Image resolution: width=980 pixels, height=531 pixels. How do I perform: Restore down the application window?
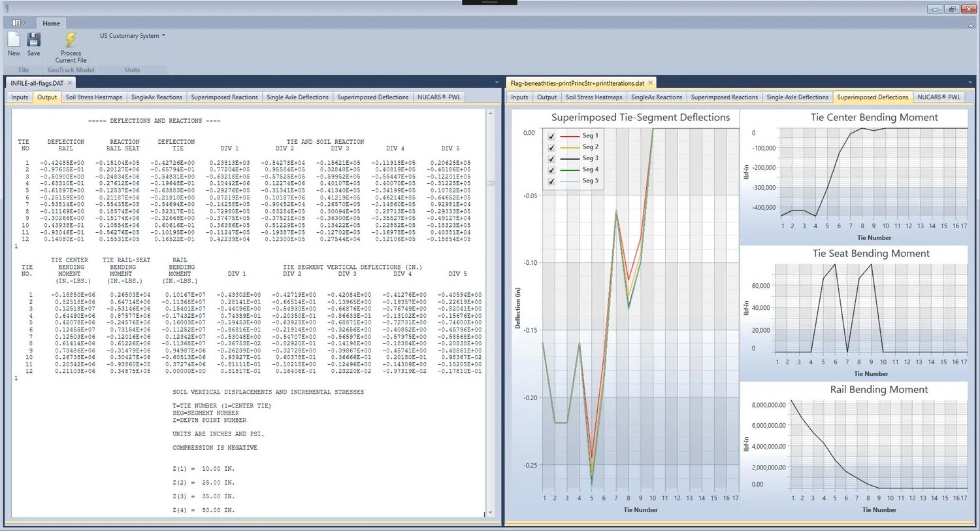952,9
